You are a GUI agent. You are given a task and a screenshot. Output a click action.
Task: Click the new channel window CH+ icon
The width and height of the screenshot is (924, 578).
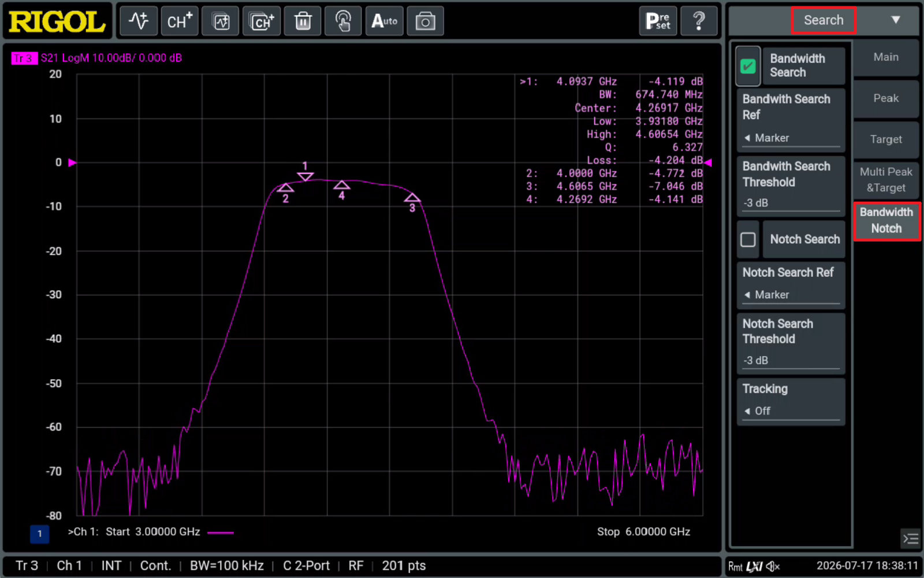pyautogui.click(x=262, y=21)
